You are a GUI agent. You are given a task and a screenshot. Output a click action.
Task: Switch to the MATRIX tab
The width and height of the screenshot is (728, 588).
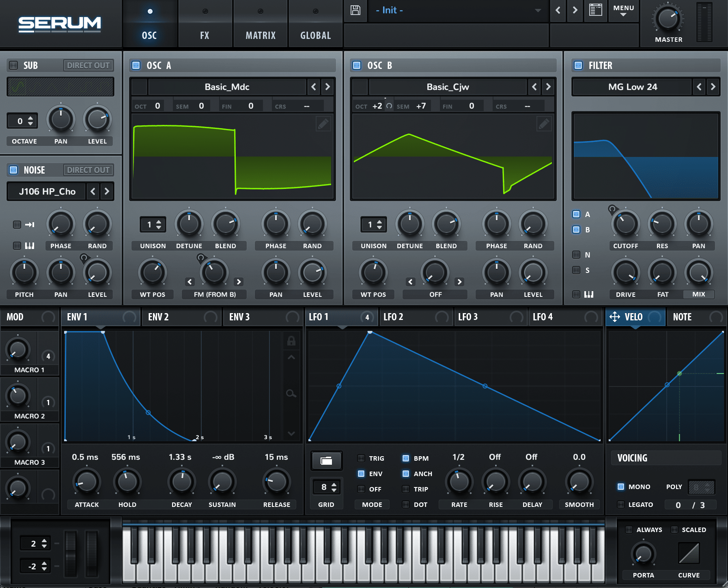point(261,24)
